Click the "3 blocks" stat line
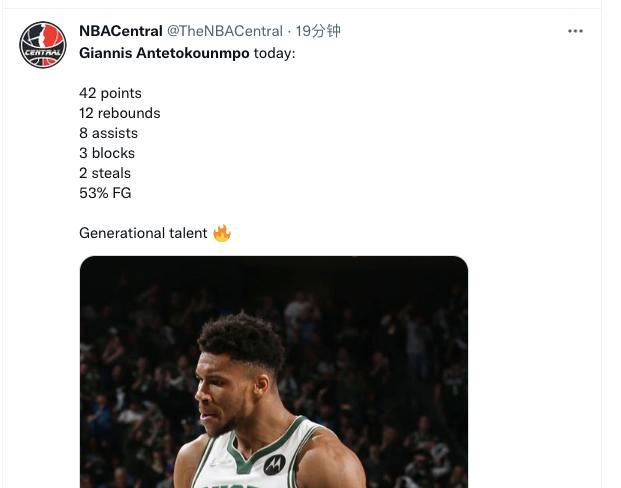The height and width of the screenshot is (488, 621). point(106,153)
